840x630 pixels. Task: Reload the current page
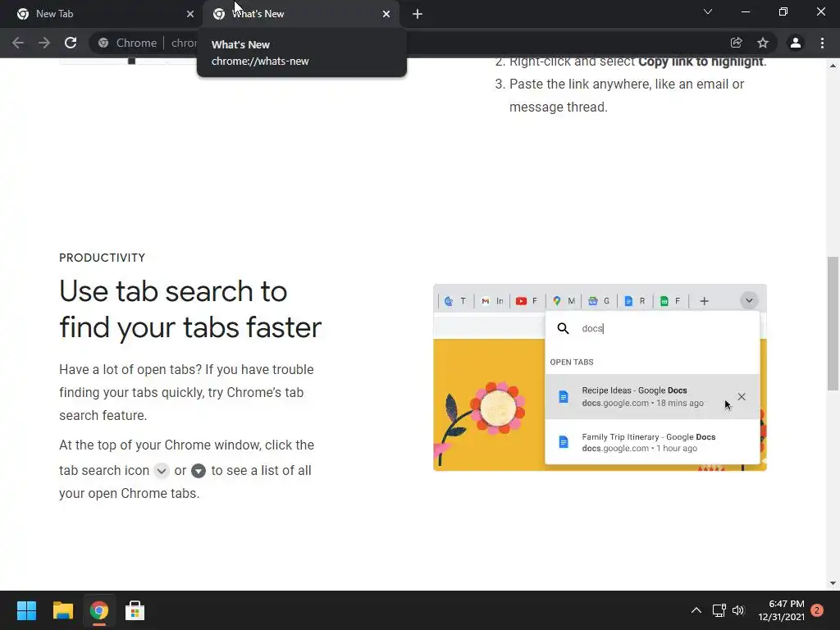71,43
